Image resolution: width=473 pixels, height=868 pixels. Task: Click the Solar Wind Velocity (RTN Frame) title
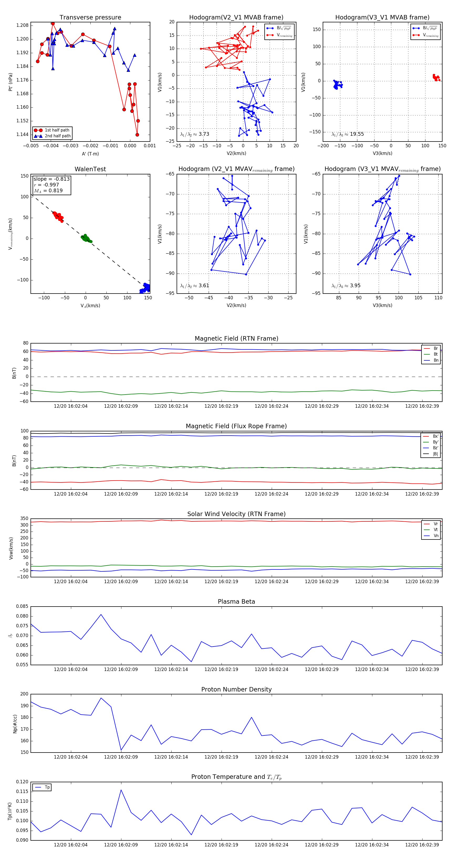click(236, 514)
